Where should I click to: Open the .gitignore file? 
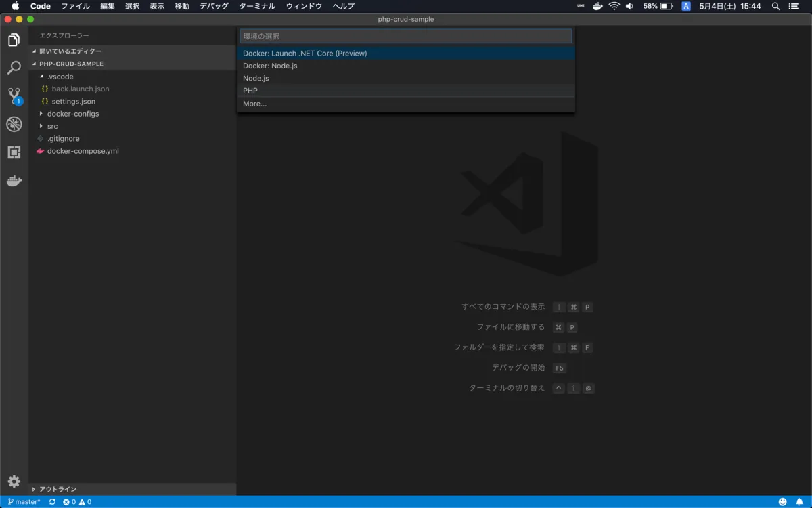click(133, 138)
